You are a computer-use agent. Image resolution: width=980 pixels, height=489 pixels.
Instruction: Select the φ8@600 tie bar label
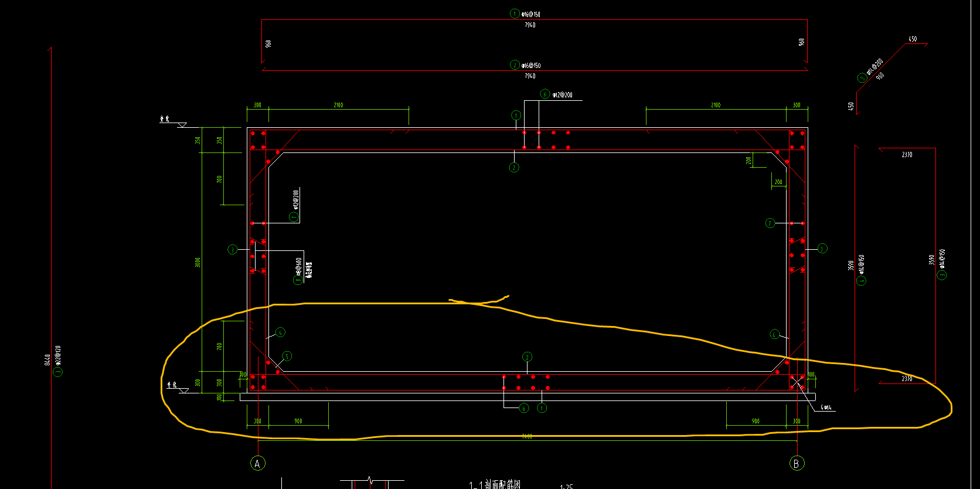coord(298,266)
